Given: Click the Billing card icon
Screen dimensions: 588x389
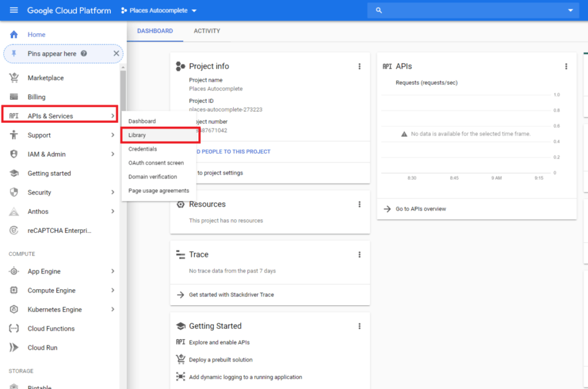Looking at the screenshot, I should point(14,97).
